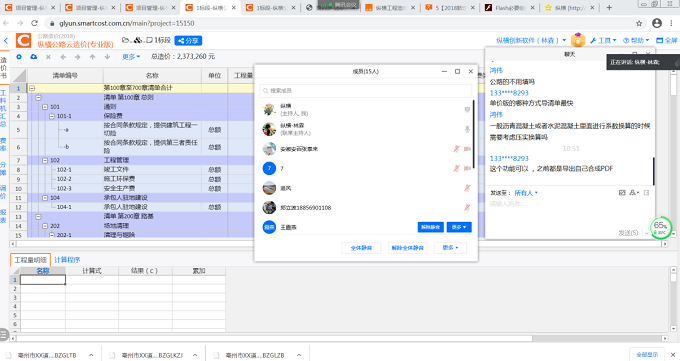Click the muted microphone icon for 追风
The height and width of the screenshot is (361, 680).
pos(467,188)
